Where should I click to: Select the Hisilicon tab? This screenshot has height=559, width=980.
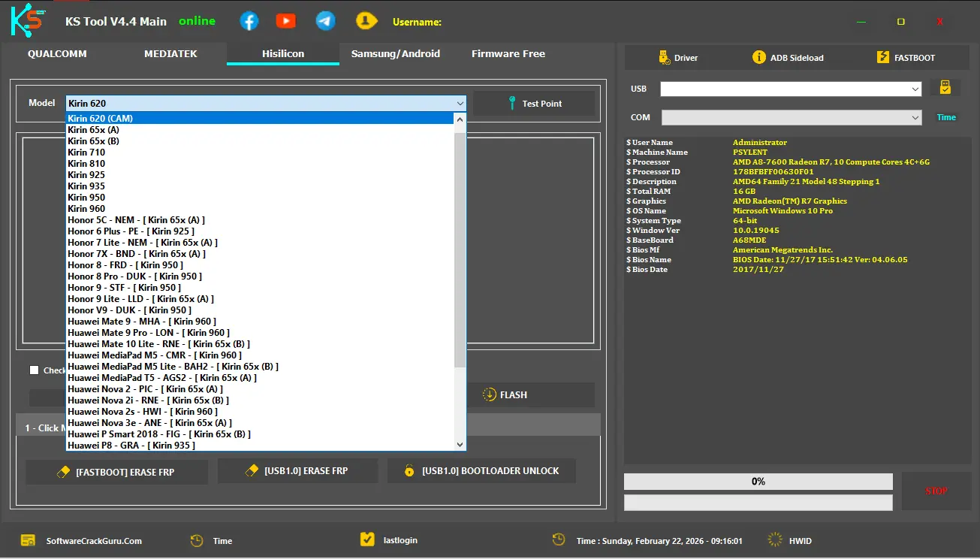point(283,54)
